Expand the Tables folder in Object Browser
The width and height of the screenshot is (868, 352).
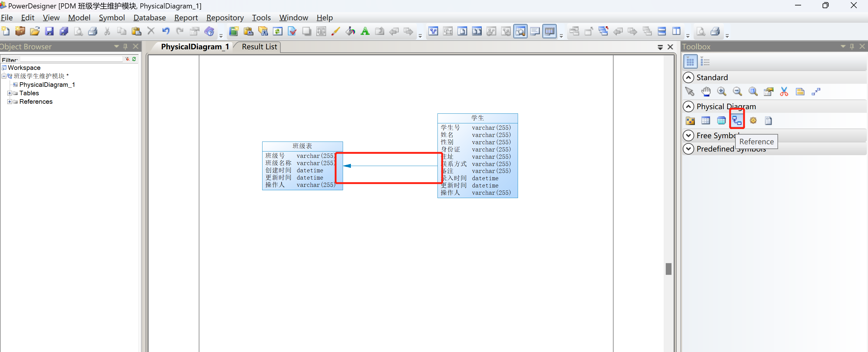pyautogui.click(x=9, y=93)
